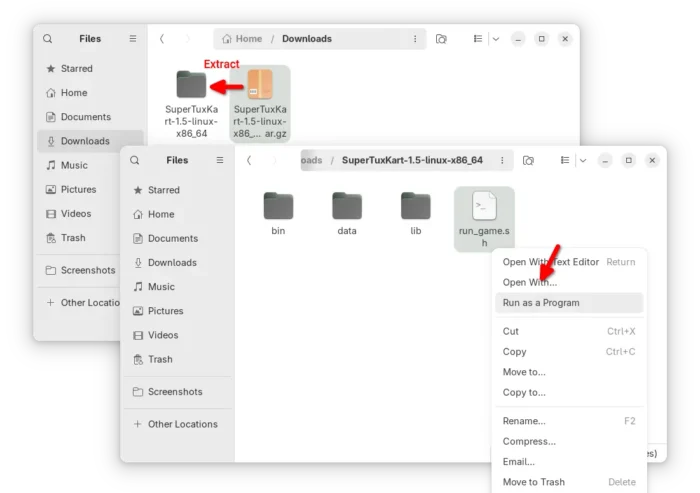The image size is (700, 493).
Task: Expand view options chevron in front window
Action: click(582, 160)
